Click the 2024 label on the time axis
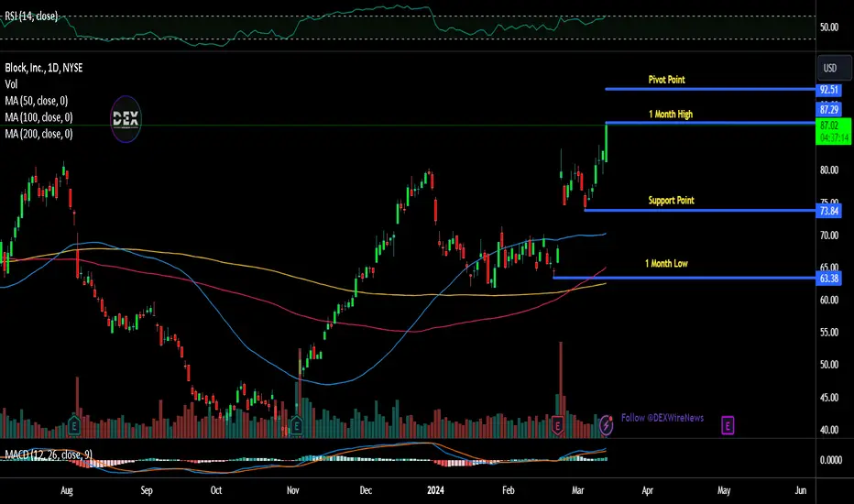The image size is (854, 504). coord(436,490)
